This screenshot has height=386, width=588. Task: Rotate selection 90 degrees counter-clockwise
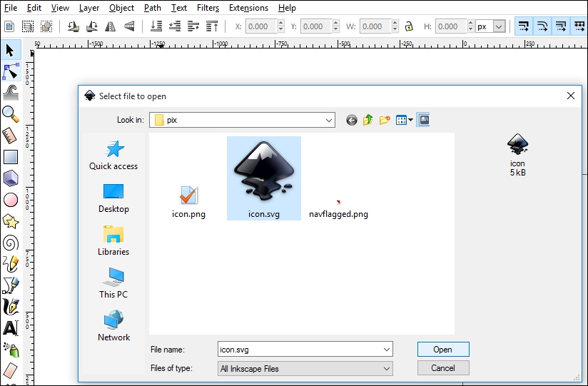click(x=73, y=26)
